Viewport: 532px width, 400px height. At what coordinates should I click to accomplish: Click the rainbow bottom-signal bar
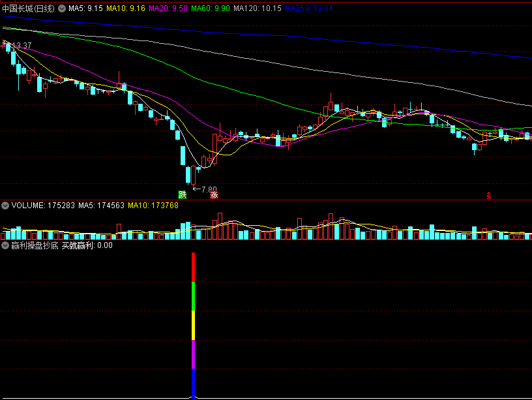click(x=194, y=325)
